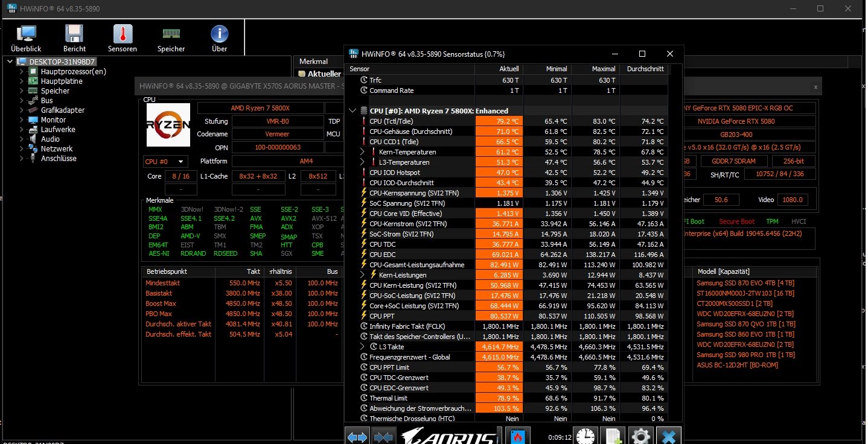Select the CPU CCD1 (Tdie) sensor row
Viewport: 868px width, 444px height.
click(506, 142)
